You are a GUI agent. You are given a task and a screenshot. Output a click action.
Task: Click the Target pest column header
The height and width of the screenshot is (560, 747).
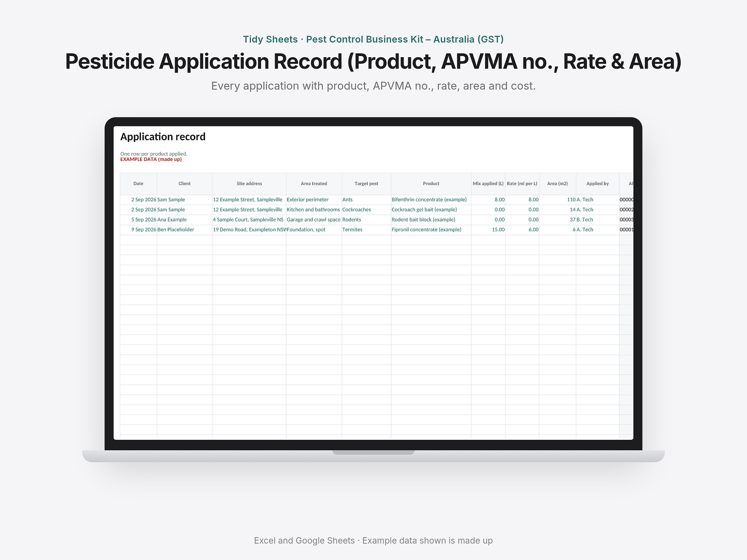(x=366, y=184)
